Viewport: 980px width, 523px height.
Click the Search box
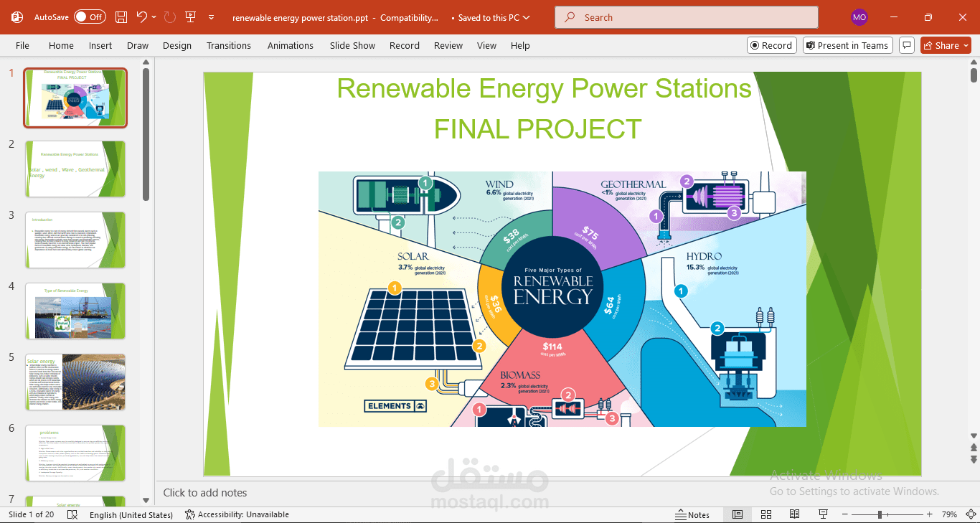[x=687, y=17]
